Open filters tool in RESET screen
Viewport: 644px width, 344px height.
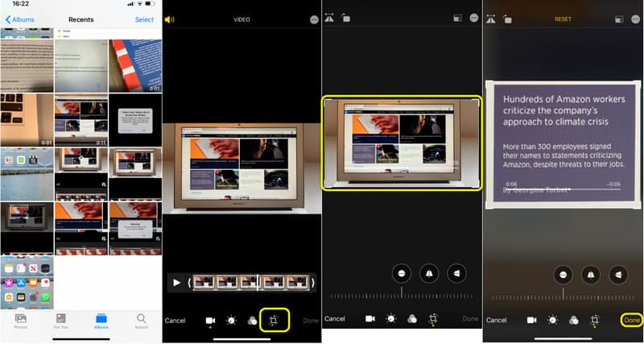coord(574,320)
